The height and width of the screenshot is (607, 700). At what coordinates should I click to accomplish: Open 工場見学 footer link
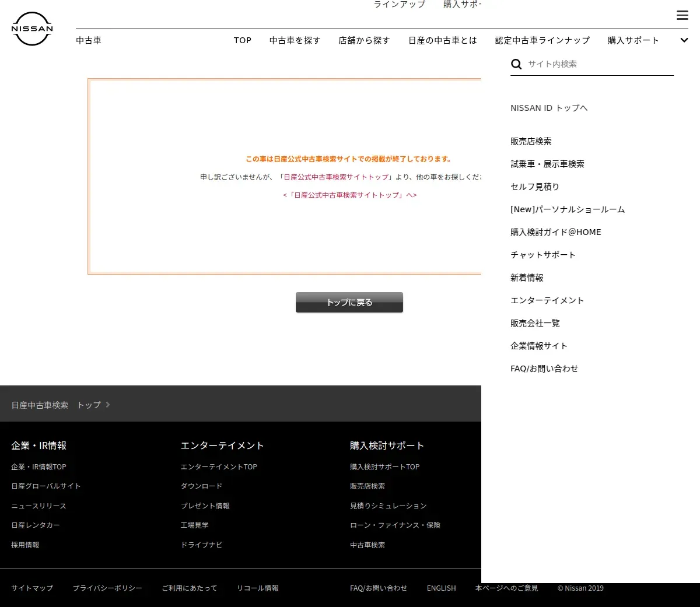tap(194, 525)
